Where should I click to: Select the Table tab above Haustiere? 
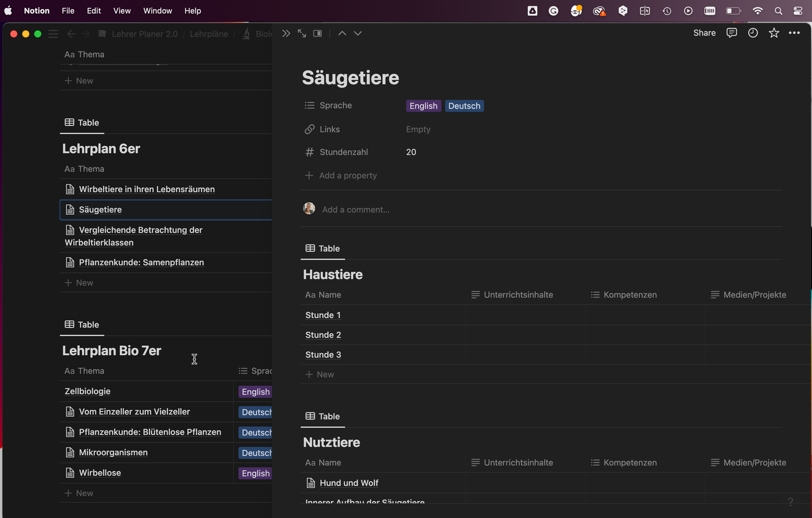323,248
